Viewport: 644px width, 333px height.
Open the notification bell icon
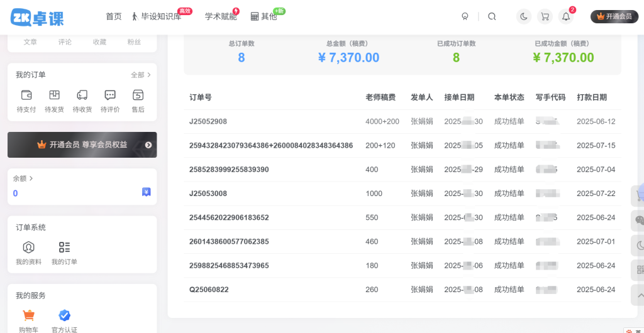pyautogui.click(x=566, y=16)
